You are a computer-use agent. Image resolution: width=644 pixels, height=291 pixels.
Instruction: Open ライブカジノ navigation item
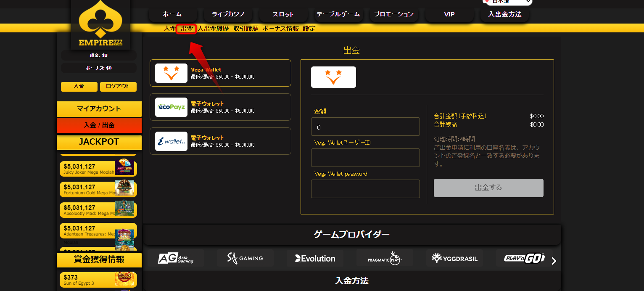pos(227,14)
